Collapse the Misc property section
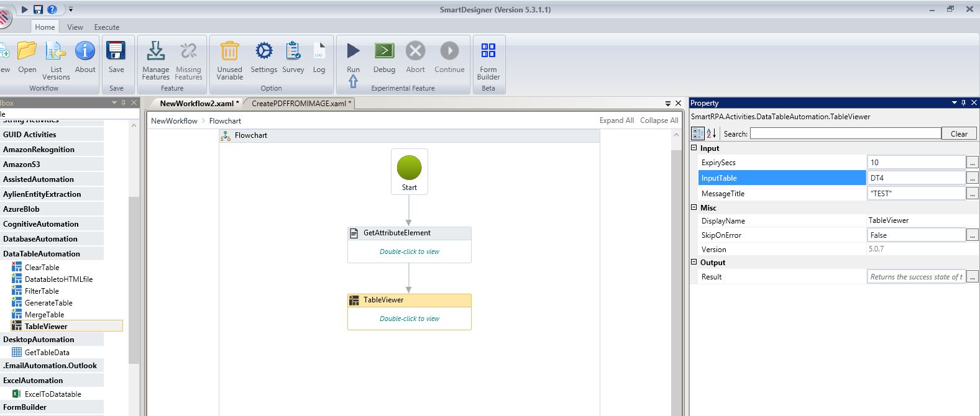The height and width of the screenshot is (416, 980). tap(694, 208)
